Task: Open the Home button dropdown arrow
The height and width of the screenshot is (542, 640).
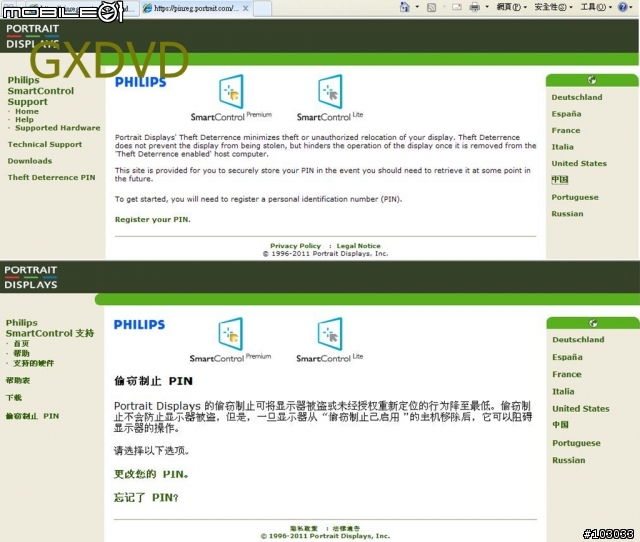Action: coord(417,7)
